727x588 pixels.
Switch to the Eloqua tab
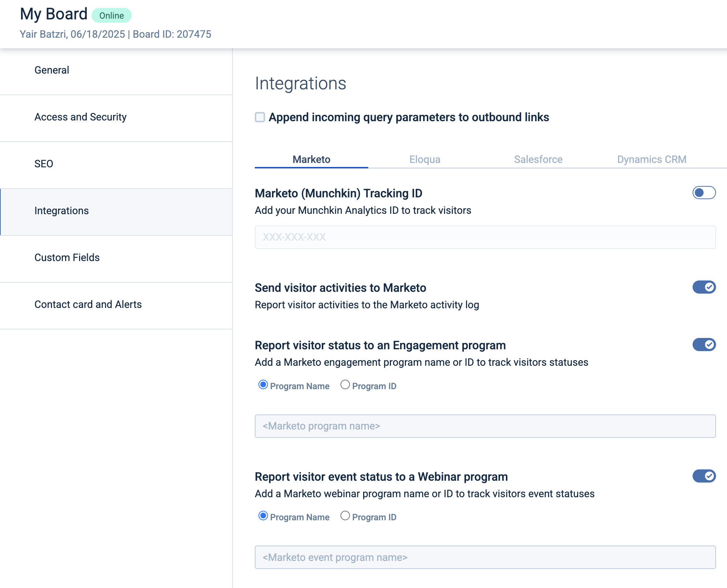(425, 159)
